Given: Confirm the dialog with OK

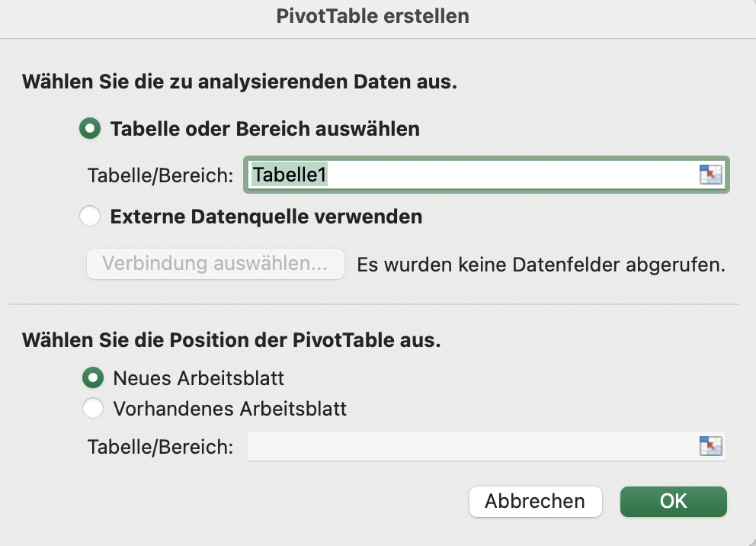Looking at the screenshot, I should [x=674, y=501].
